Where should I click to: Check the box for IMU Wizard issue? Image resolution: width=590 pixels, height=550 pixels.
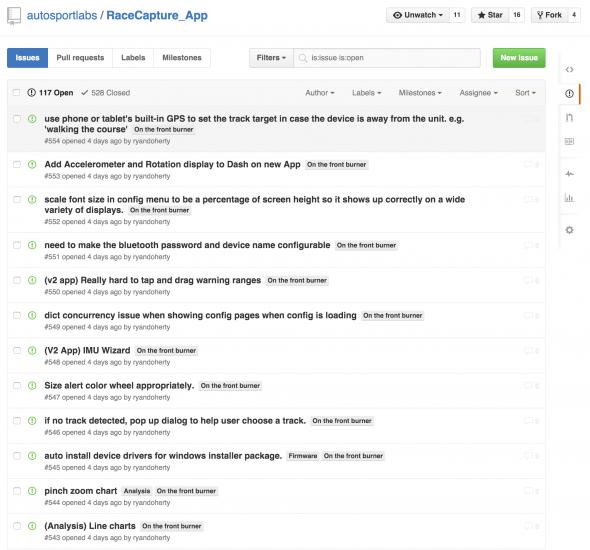tap(17, 350)
